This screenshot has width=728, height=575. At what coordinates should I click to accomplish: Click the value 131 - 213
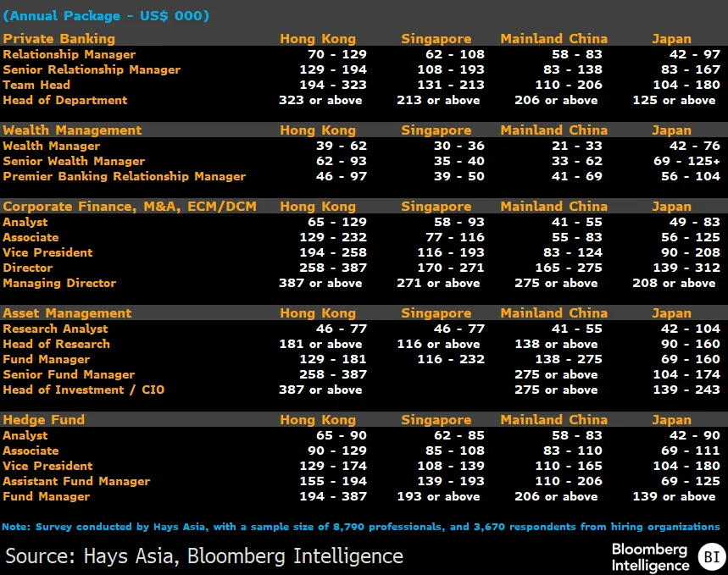pyautogui.click(x=451, y=85)
